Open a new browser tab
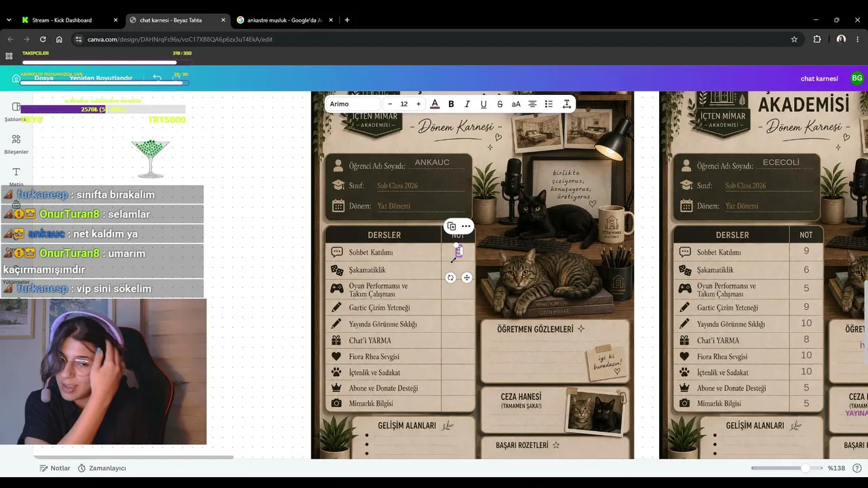The height and width of the screenshot is (488, 868). (x=347, y=20)
